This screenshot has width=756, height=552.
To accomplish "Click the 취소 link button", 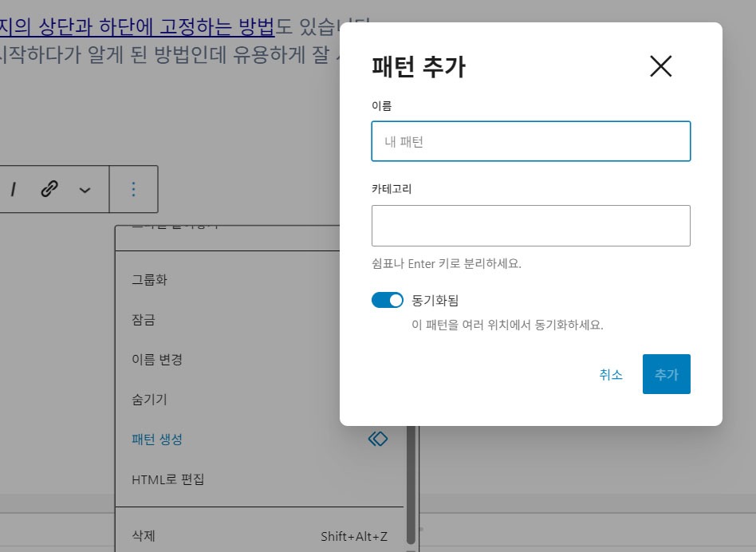I will pos(611,374).
